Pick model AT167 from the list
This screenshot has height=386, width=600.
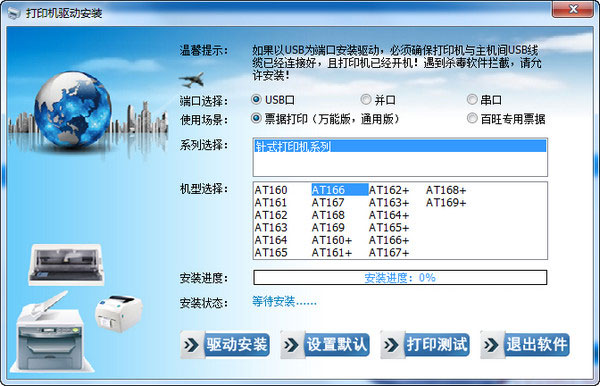click(x=328, y=203)
